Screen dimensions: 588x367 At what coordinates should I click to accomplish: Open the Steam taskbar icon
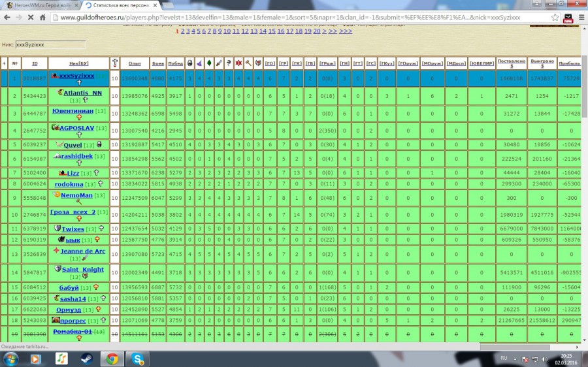pos(87,359)
